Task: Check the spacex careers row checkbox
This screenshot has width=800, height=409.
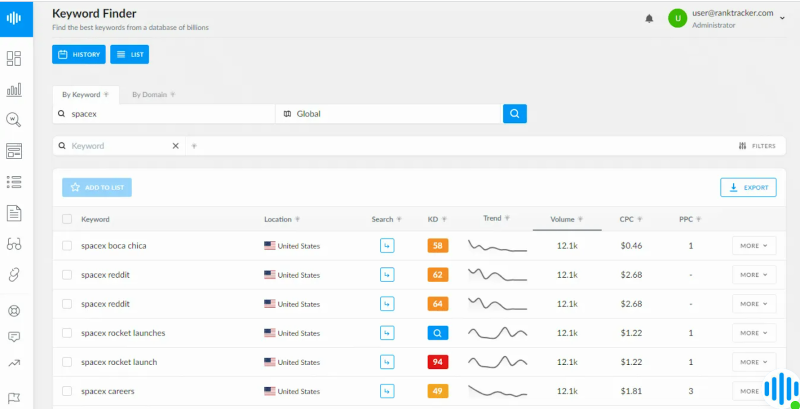Action: coord(67,391)
